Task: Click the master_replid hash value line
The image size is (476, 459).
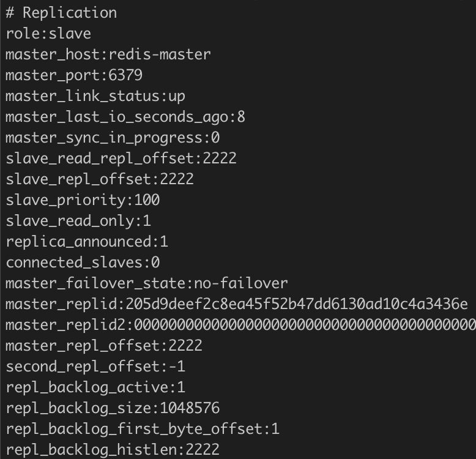Action: [237, 304]
